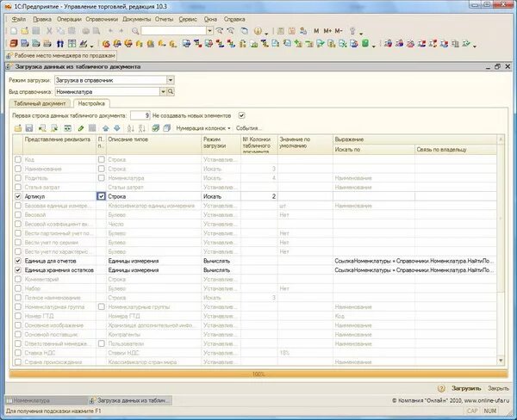This screenshot has width=517, height=420.
Task: Click the help question mark icon near Загрузить
Action: point(441,388)
